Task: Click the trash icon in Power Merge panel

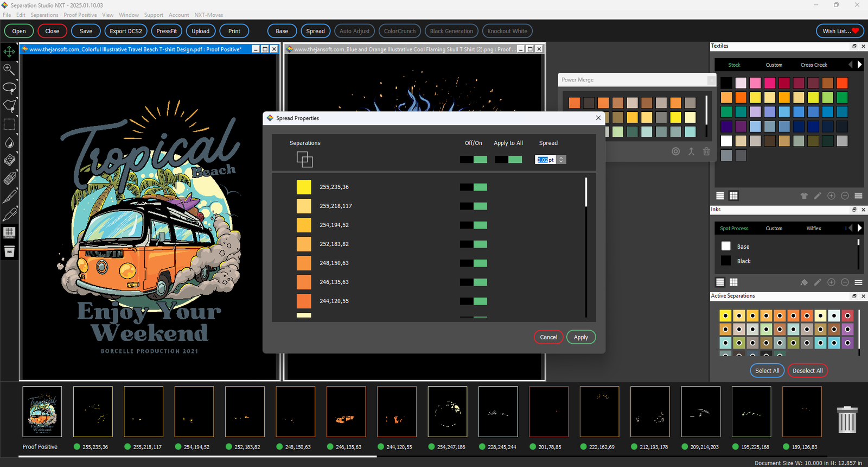Action: (x=706, y=152)
